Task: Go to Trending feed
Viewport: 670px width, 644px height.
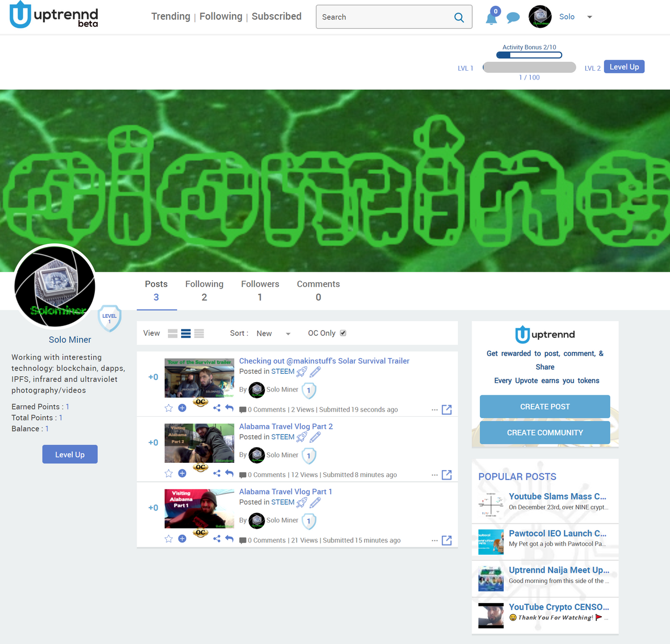Action: click(x=171, y=17)
